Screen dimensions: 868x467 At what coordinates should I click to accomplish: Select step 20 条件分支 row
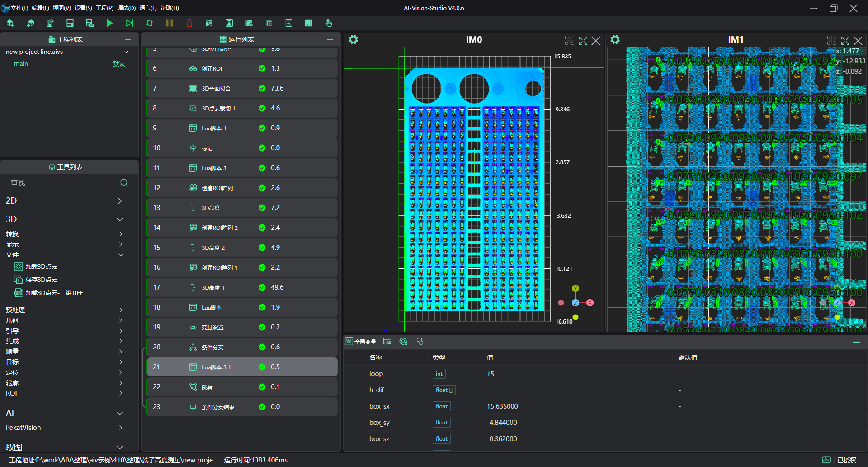click(242, 347)
